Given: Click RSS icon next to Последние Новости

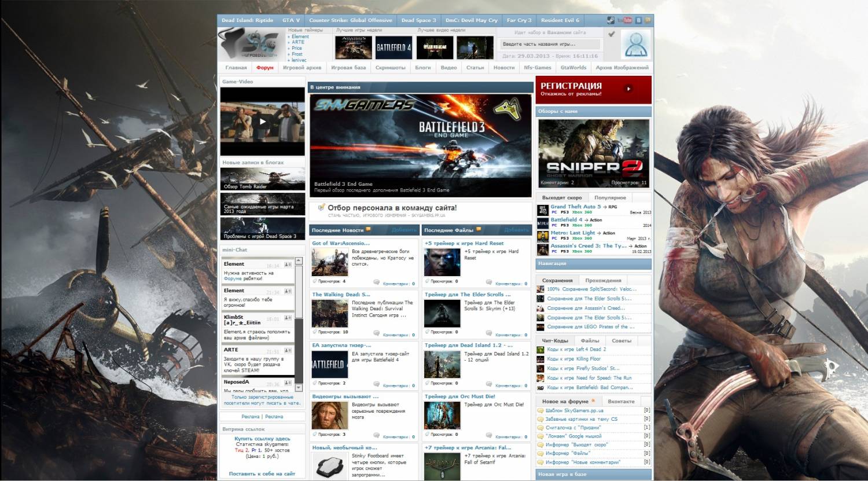Looking at the screenshot, I should [x=368, y=230].
